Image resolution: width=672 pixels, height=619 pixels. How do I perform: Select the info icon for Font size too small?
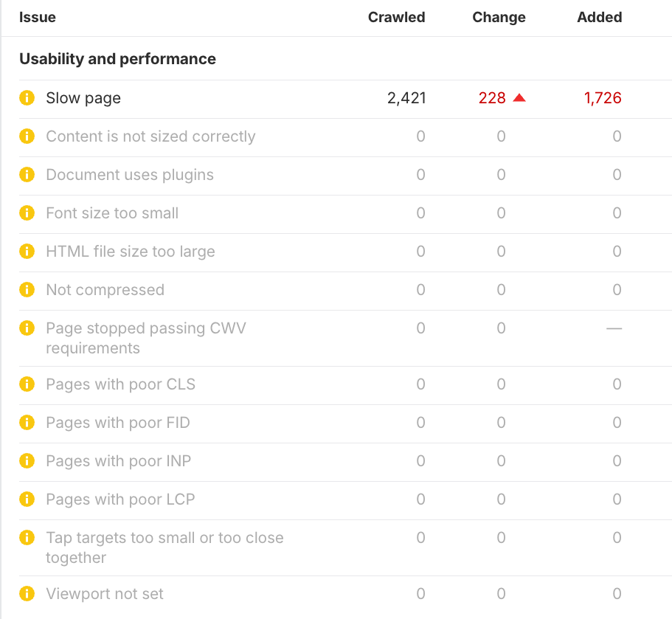[x=27, y=213]
